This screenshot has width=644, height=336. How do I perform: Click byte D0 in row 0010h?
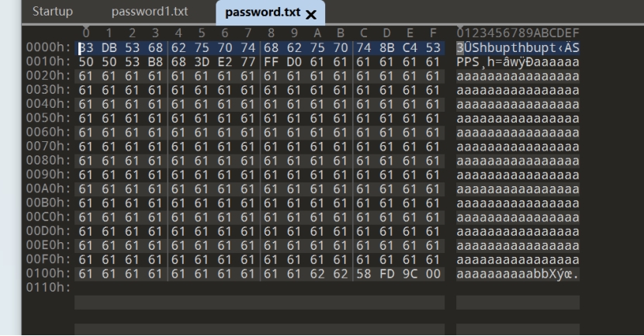295,62
